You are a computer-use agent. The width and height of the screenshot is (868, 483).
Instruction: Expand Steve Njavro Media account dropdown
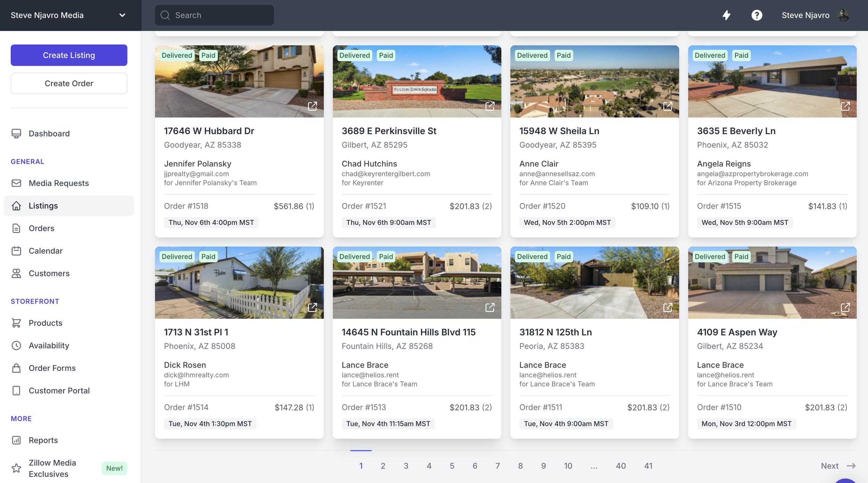point(122,15)
